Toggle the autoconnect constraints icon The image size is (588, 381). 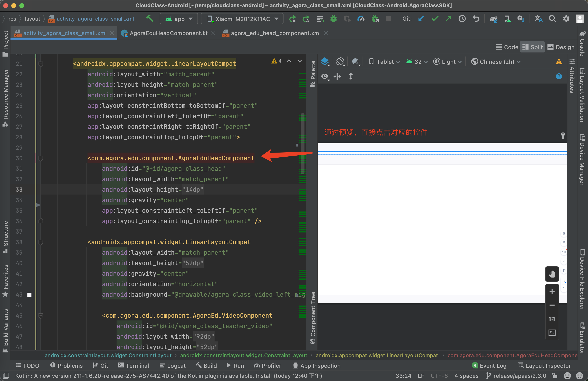[337, 76]
